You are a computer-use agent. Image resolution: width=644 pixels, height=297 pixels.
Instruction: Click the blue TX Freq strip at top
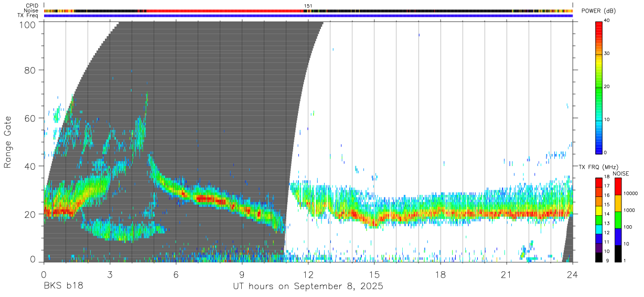(308, 16)
